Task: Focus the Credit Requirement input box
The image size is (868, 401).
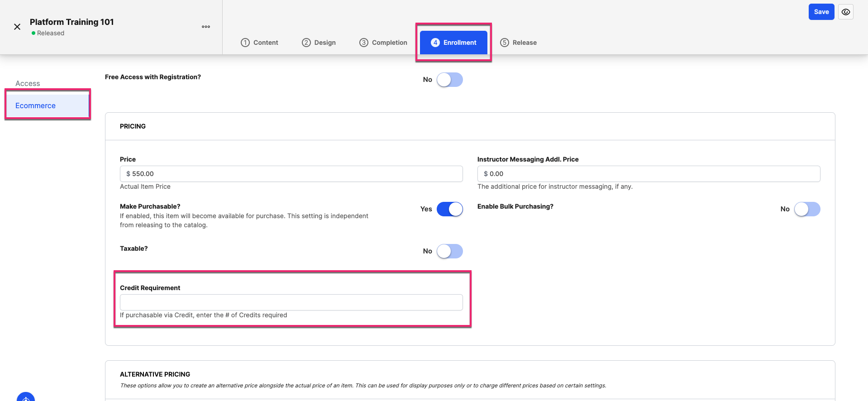Action: click(x=291, y=302)
